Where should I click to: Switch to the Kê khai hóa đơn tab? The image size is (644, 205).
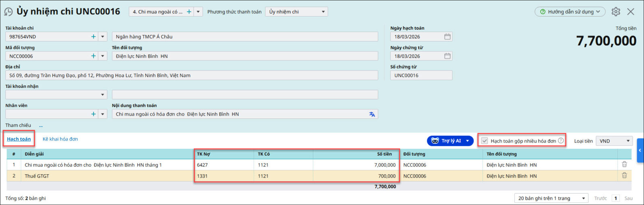click(x=60, y=139)
